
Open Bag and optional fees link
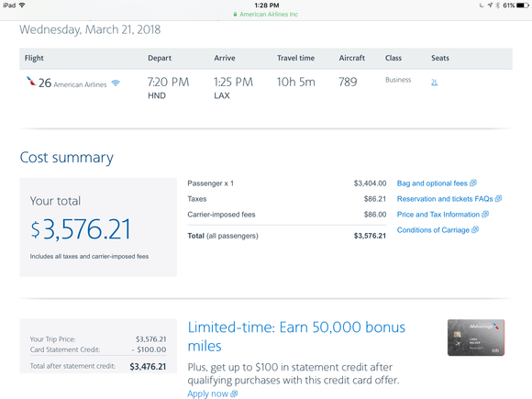click(x=432, y=183)
